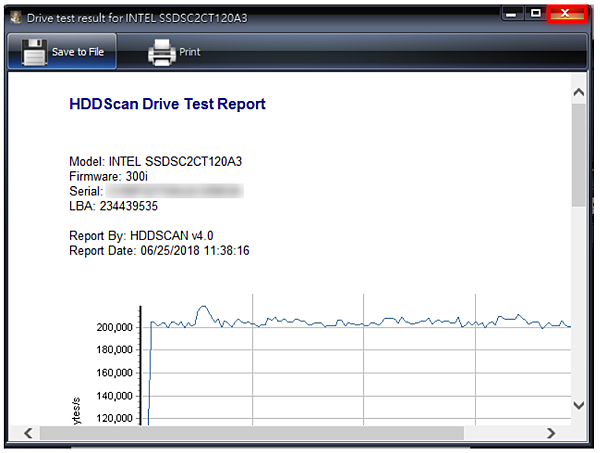Click the vertical scrollbar thumb
This screenshot has width=600, height=453.
click(579, 155)
